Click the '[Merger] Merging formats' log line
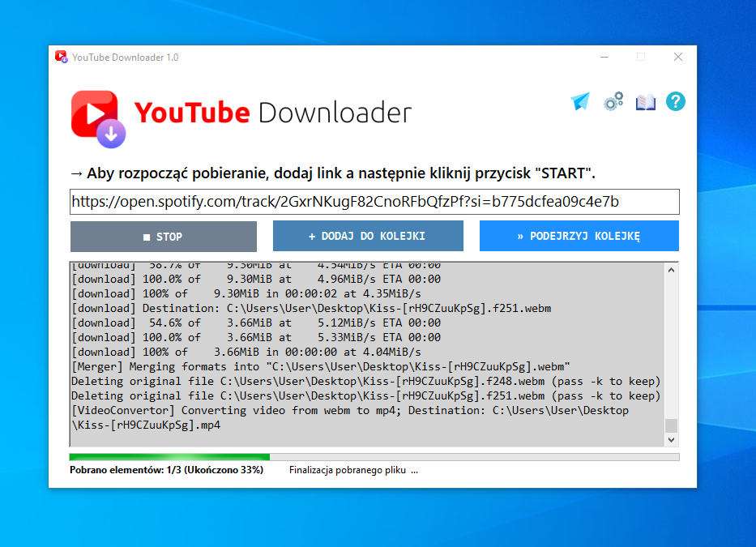756x547 pixels. coord(321,366)
